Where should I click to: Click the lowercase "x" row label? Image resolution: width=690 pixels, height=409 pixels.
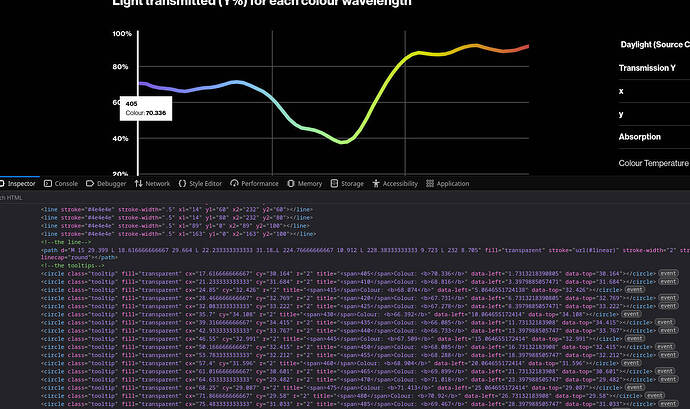click(x=621, y=91)
